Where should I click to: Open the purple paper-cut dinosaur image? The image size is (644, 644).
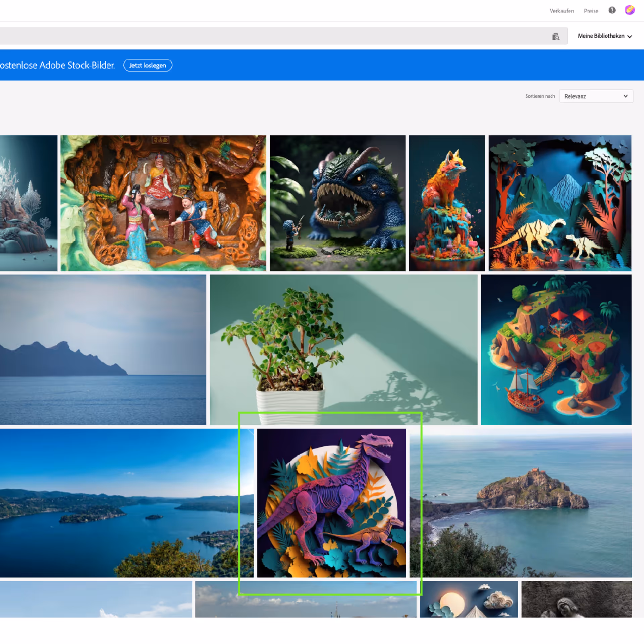tap(331, 503)
